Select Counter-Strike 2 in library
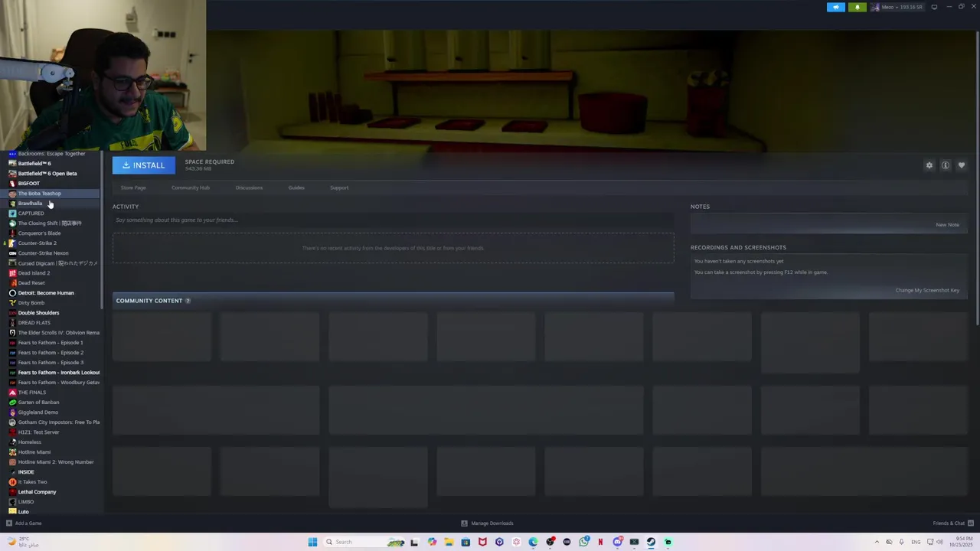The image size is (980, 551). (51, 243)
